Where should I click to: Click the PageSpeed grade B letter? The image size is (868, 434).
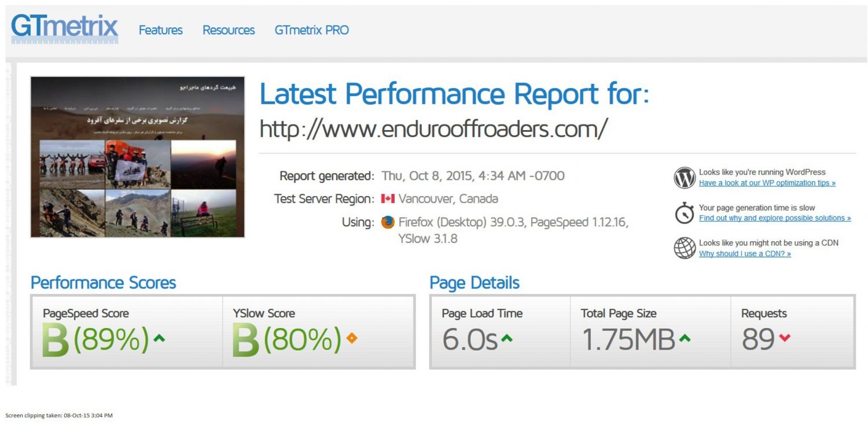coord(56,340)
